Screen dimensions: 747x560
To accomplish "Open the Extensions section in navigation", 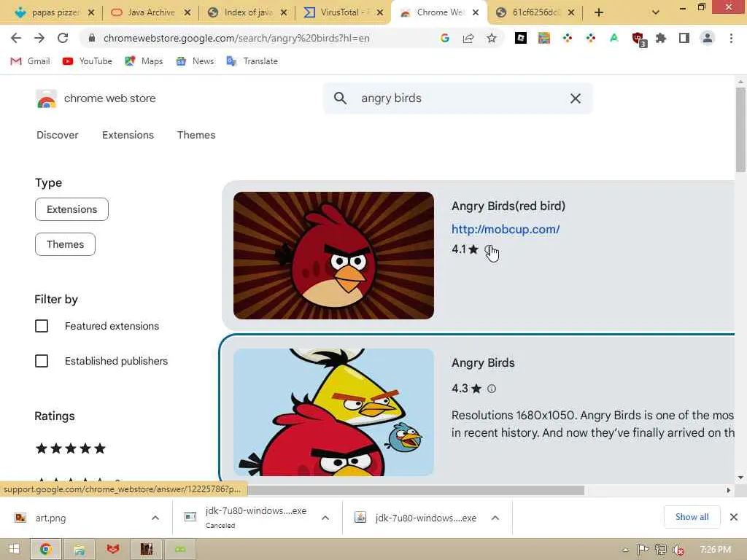I will pos(128,135).
